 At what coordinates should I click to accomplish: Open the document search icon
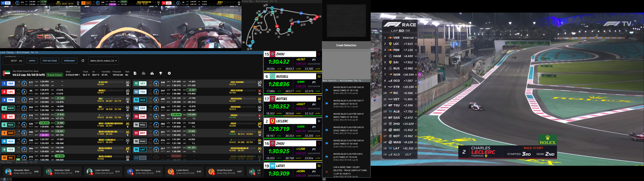pos(135,73)
